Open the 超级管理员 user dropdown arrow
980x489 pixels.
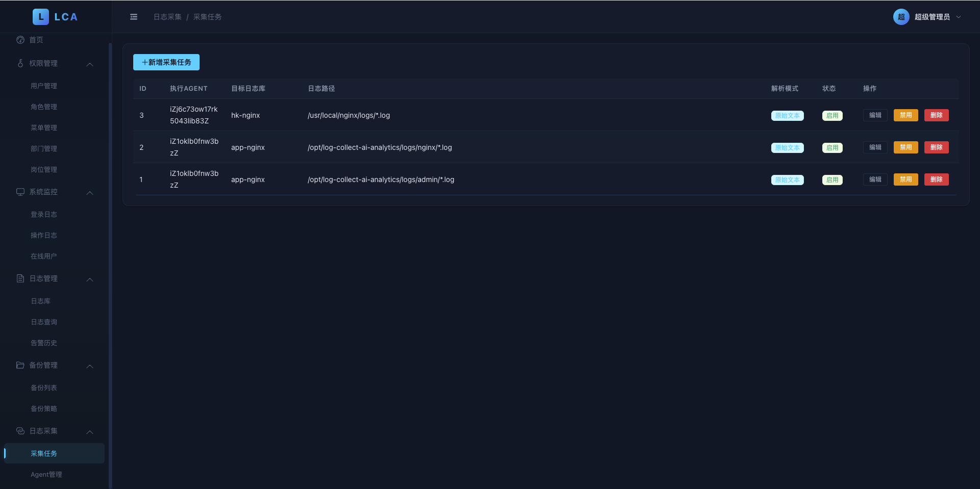pyautogui.click(x=959, y=17)
